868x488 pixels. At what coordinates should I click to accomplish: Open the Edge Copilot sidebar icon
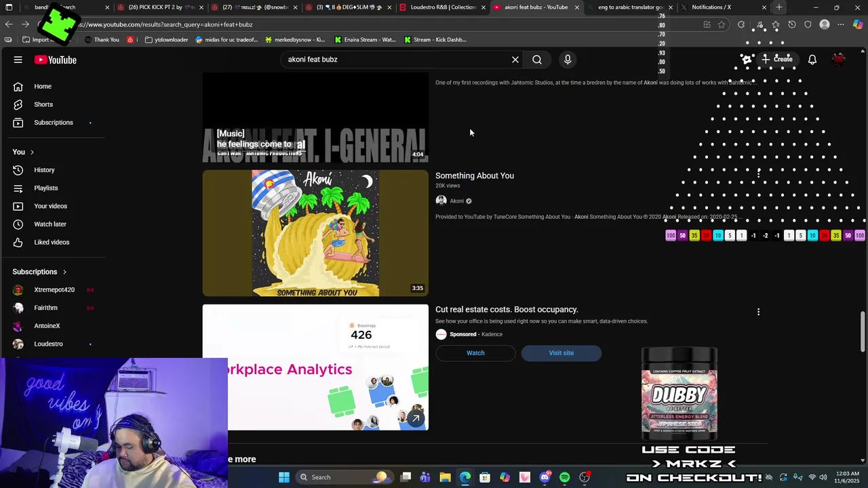click(x=858, y=24)
